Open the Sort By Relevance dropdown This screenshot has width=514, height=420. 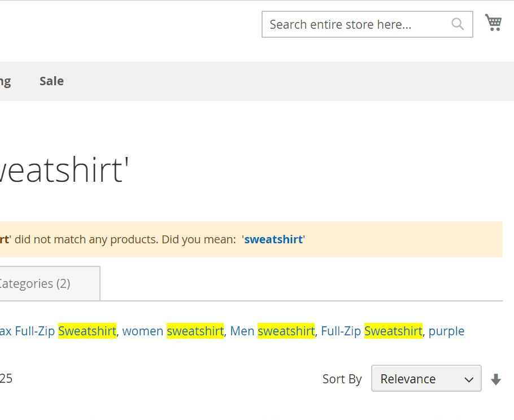click(425, 378)
